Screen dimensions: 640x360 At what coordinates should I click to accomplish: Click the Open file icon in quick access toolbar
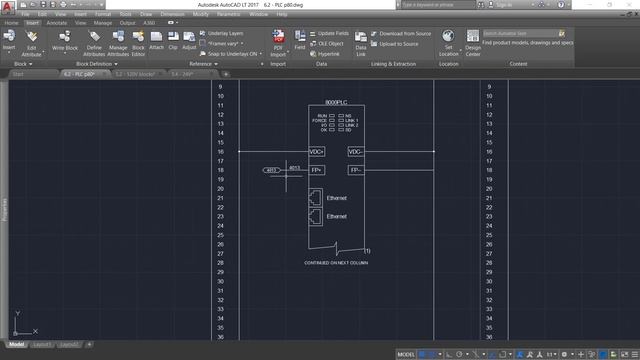click(33, 5)
